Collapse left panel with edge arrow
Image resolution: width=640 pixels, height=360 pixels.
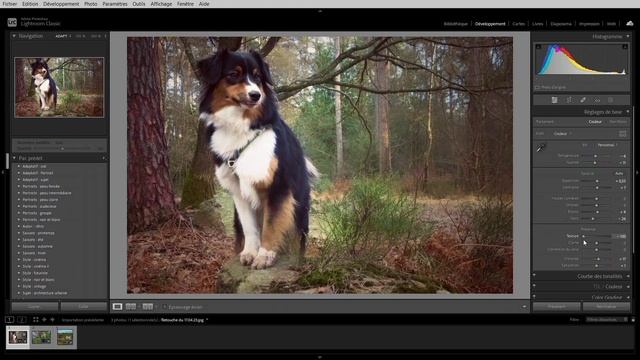point(2,173)
